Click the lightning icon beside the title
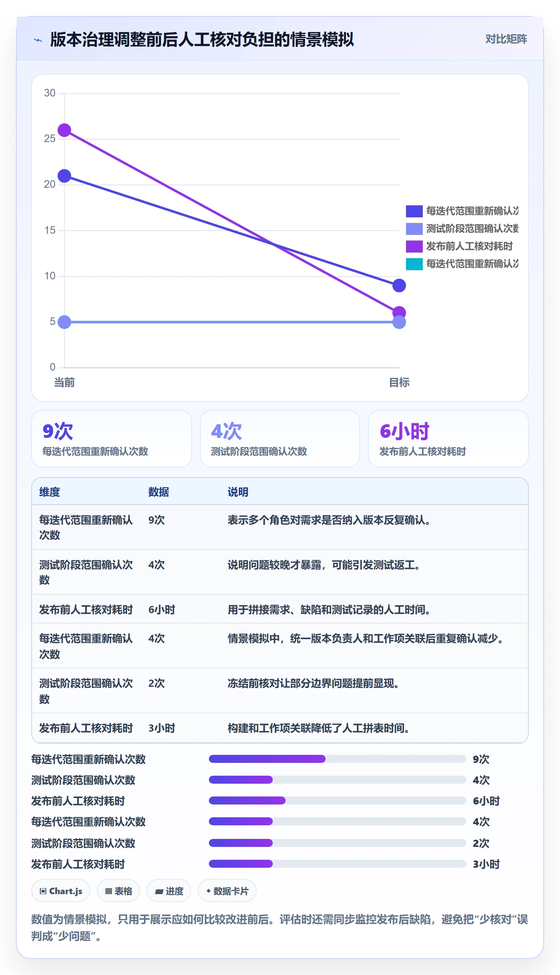This screenshot has height=975, width=560. pos(38,40)
